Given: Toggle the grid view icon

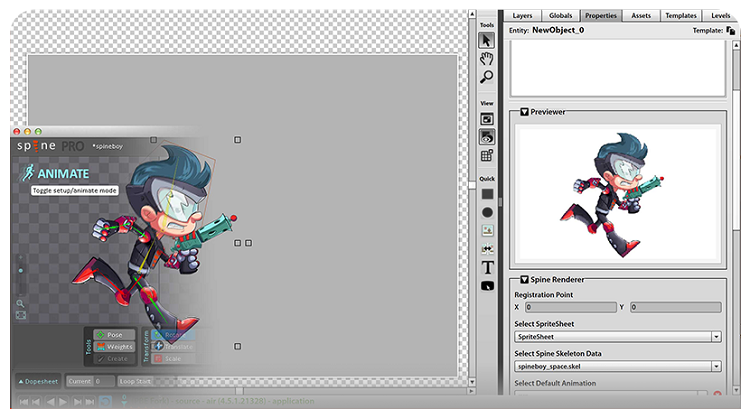Looking at the screenshot, I should point(486,155).
